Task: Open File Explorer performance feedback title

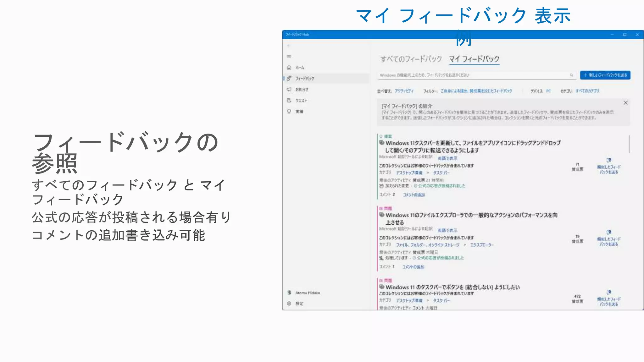Action: tap(471, 219)
